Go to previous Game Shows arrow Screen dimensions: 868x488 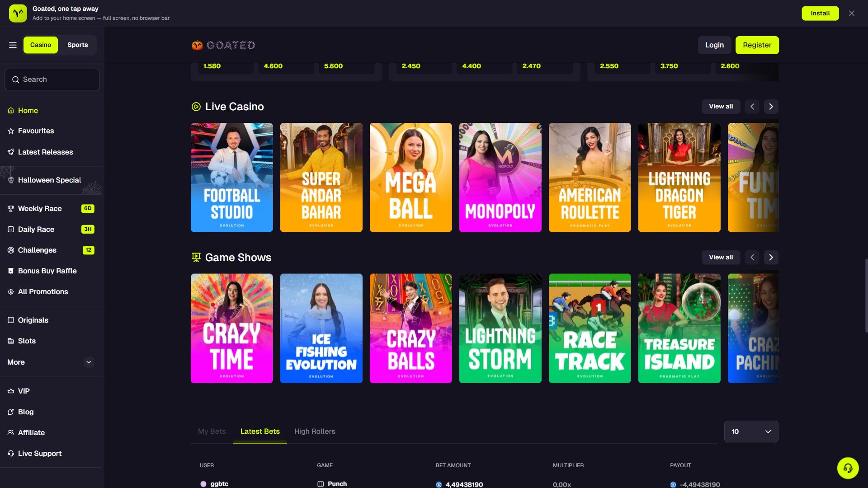[752, 258]
